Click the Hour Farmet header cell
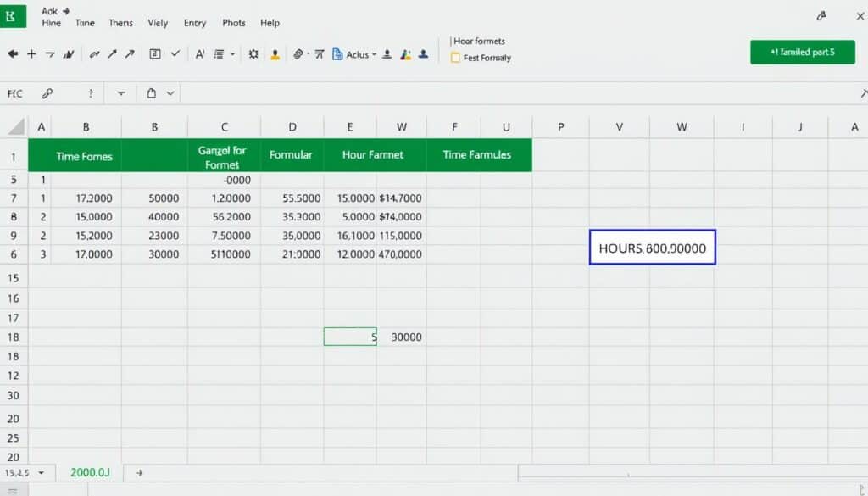868x496 pixels. [x=373, y=155]
